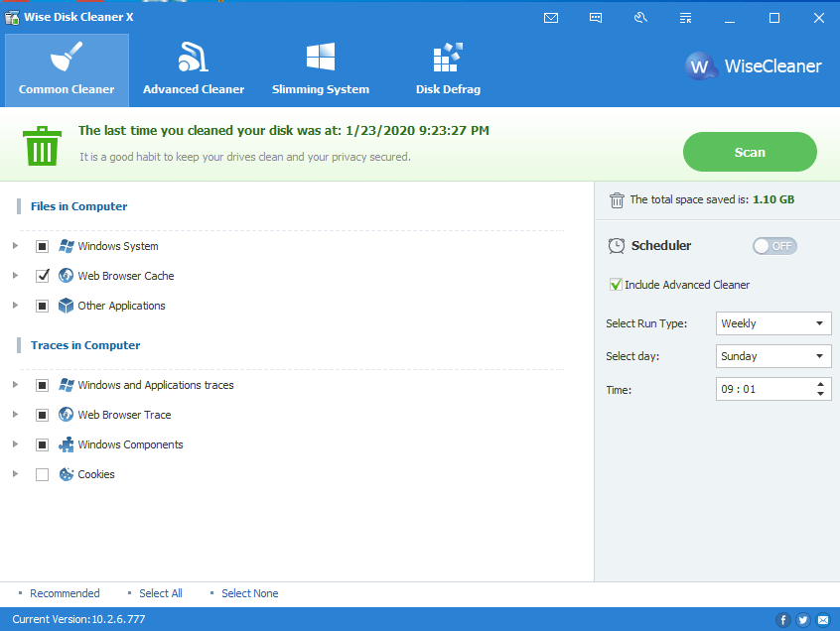
Task: Click the Windows Components label
Action: pos(130,444)
